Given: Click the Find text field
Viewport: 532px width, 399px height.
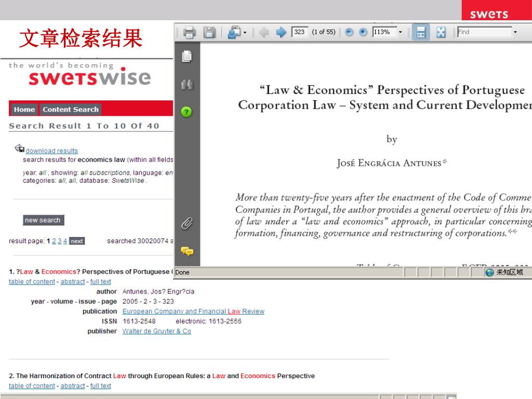Looking at the screenshot, I should pos(484,32).
